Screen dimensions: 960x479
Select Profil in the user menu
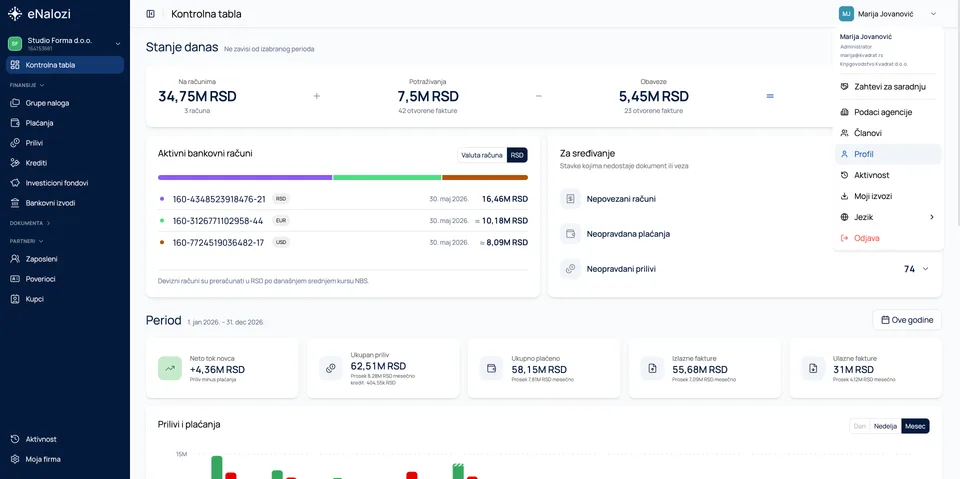coord(888,154)
